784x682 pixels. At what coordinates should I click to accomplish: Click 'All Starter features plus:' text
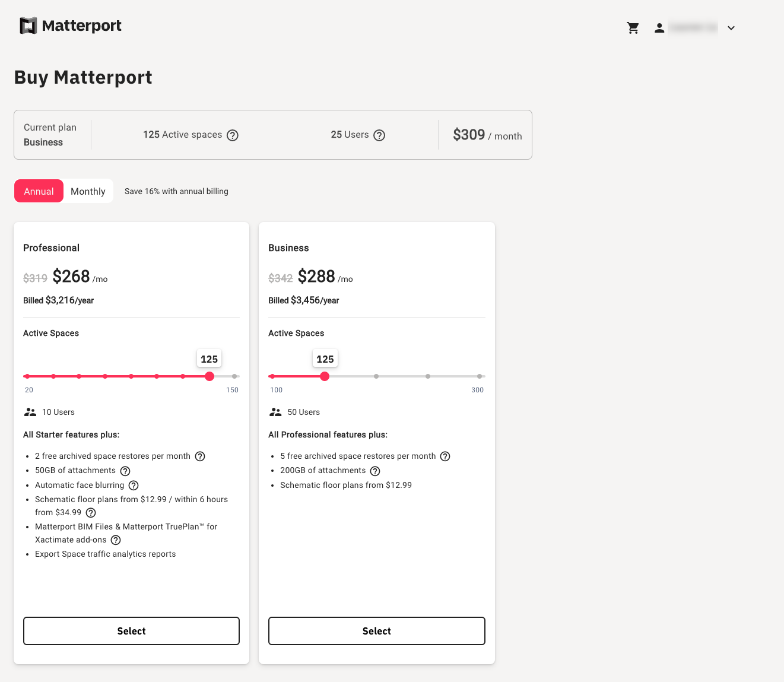pos(71,434)
